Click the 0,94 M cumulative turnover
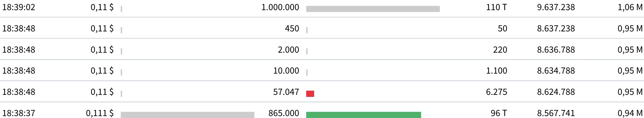 click(x=630, y=113)
